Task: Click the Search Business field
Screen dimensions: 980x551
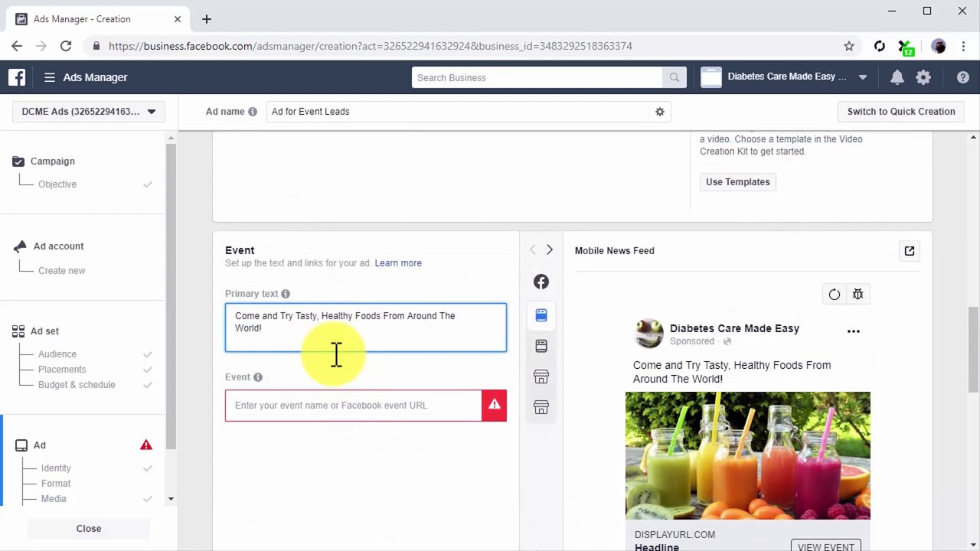Action: 537,77
